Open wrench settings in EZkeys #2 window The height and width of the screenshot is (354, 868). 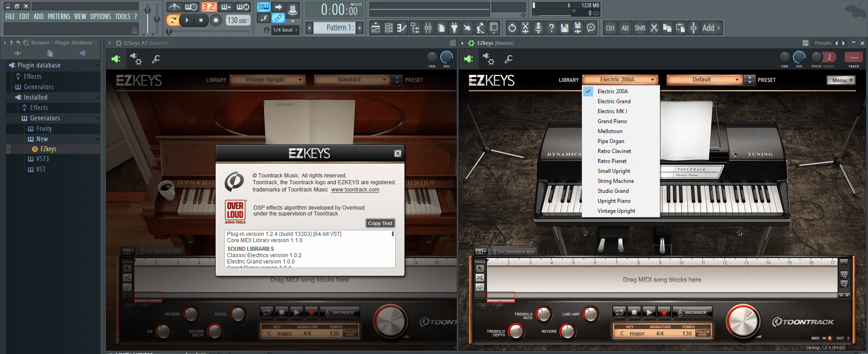(156, 58)
